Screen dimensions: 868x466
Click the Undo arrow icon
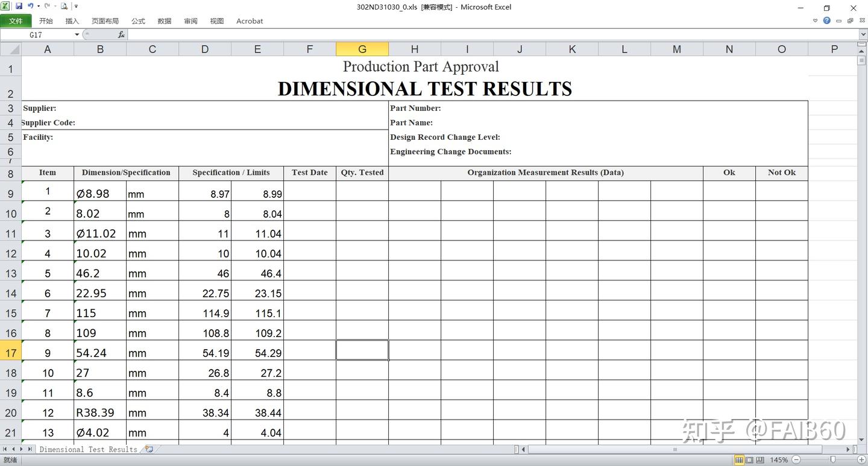click(30, 6)
